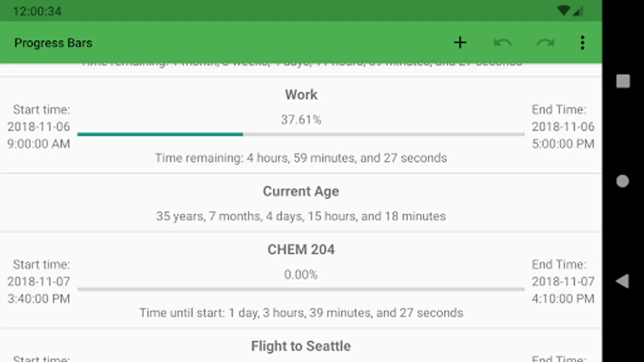This screenshot has width=644, height=362.
Task: Tap the Work time remaining text
Action: [x=301, y=158]
